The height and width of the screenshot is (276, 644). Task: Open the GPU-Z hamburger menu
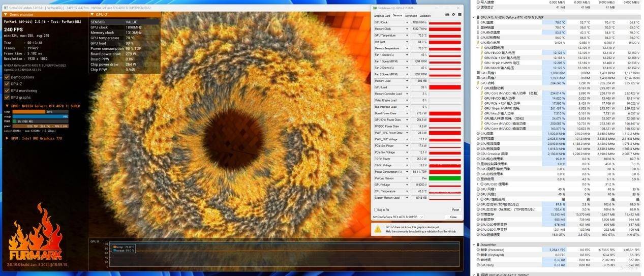click(459, 15)
